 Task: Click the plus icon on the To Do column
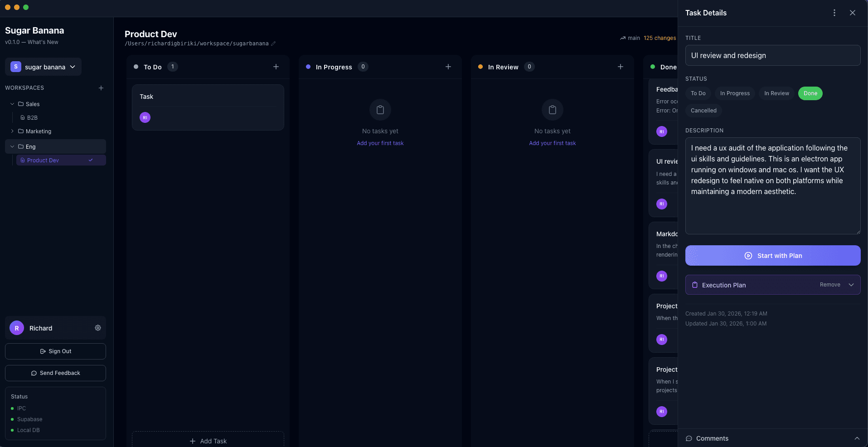276,67
